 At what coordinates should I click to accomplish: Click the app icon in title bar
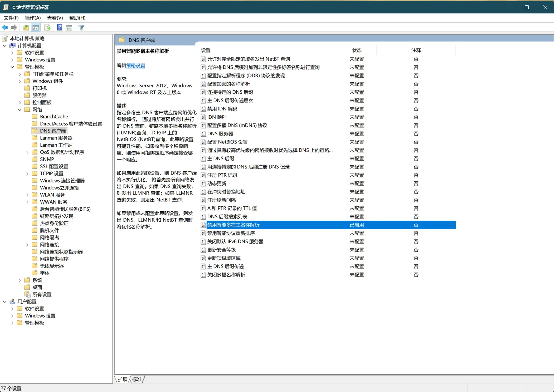5,7
